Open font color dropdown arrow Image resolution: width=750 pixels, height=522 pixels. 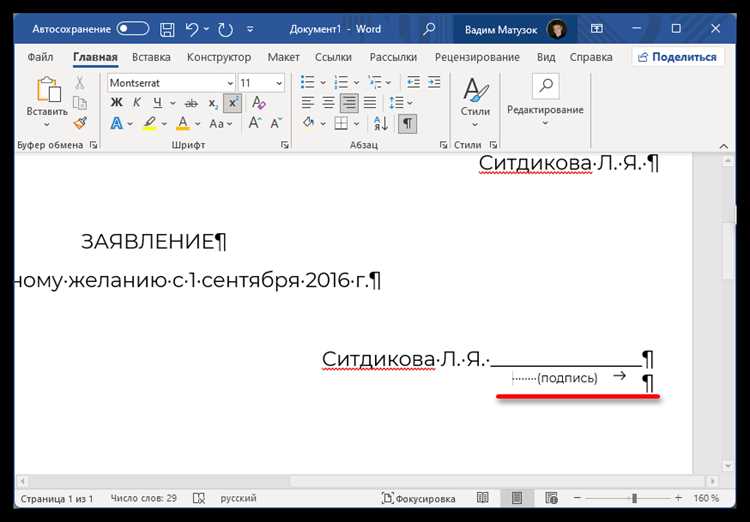198,124
